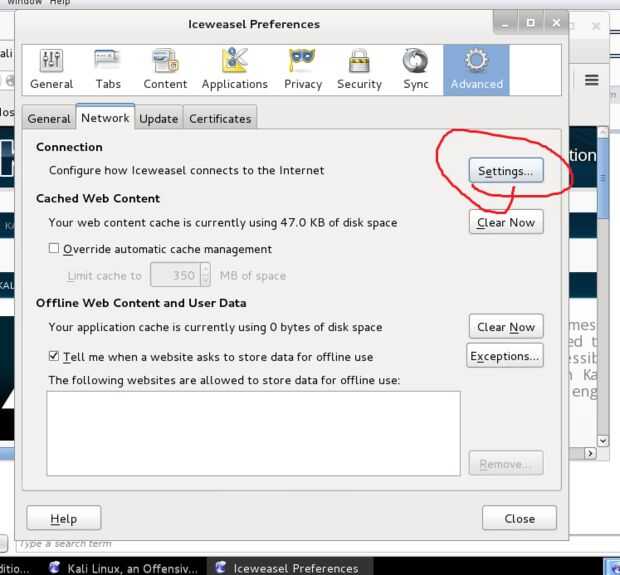Click the application cache 0 bytes text
The height and width of the screenshot is (575, 620).
tap(215, 327)
